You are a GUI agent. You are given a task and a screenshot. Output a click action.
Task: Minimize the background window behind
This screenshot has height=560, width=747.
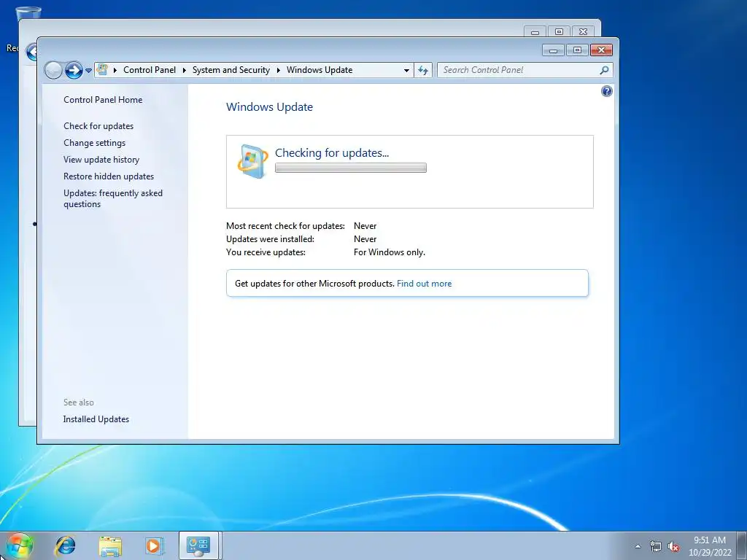(535, 32)
